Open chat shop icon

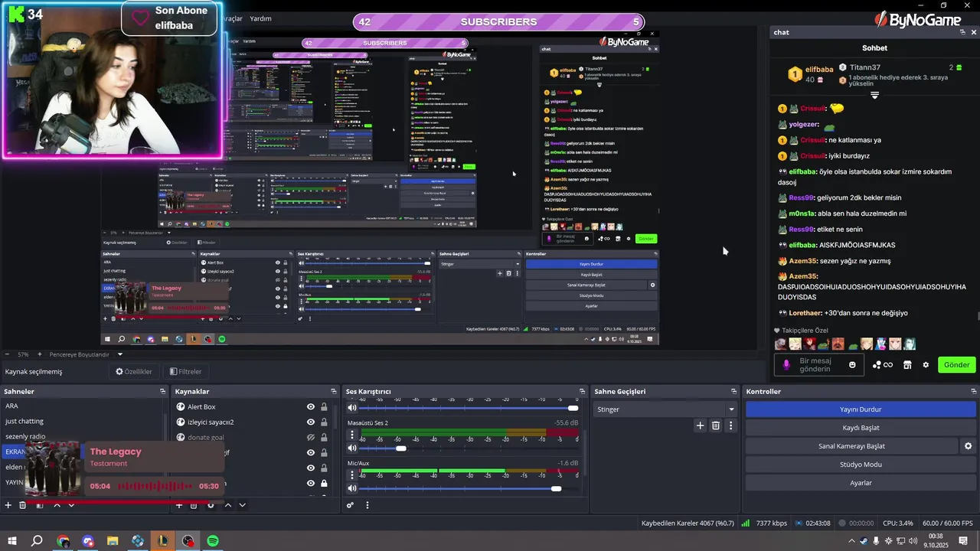907,365
